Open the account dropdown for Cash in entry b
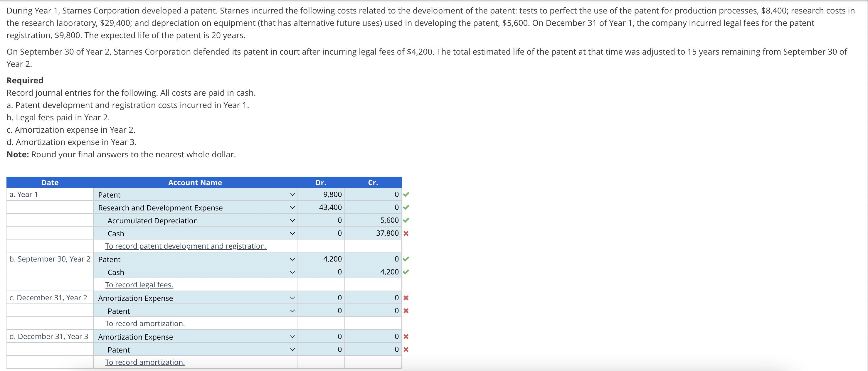The width and height of the screenshot is (868, 371). click(292, 272)
